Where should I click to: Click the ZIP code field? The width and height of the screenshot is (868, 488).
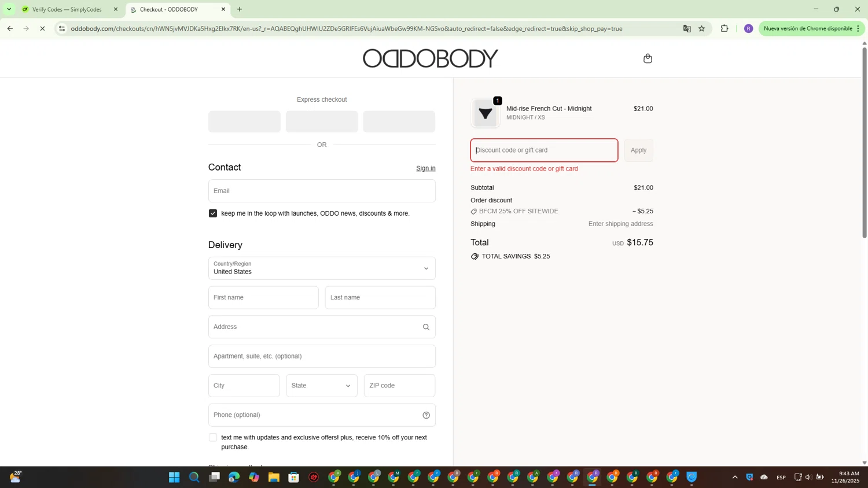pos(399,386)
